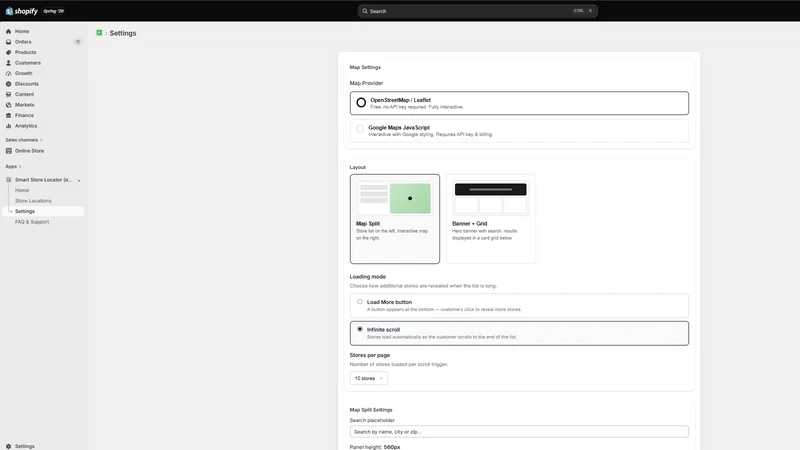Image resolution: width=800 pixels, height=450 pixels.
Task: Expand the Apps section chevron
Action: (x=20, y=166)
